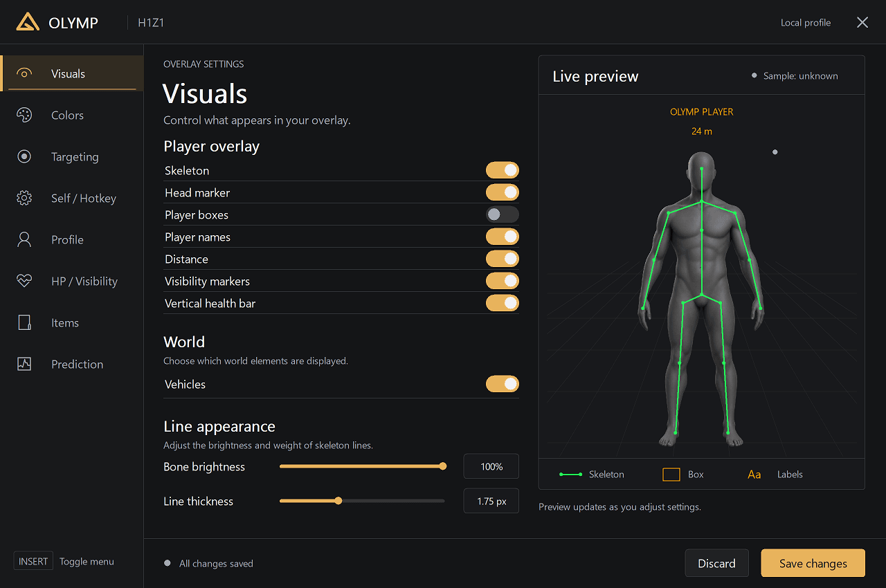This screenshot has height=588, width=886.
Task: Click the skeleton figure in Live preview
Action: coord(701,300)
